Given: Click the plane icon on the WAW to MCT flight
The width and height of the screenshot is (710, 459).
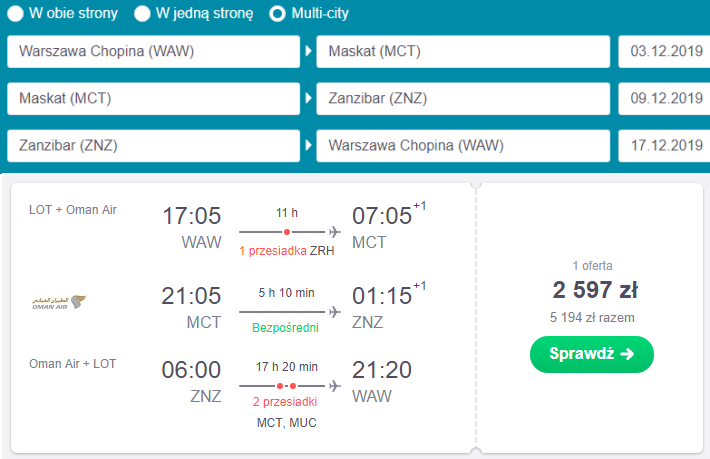Looking at the screenshot, I should point(335,232).
